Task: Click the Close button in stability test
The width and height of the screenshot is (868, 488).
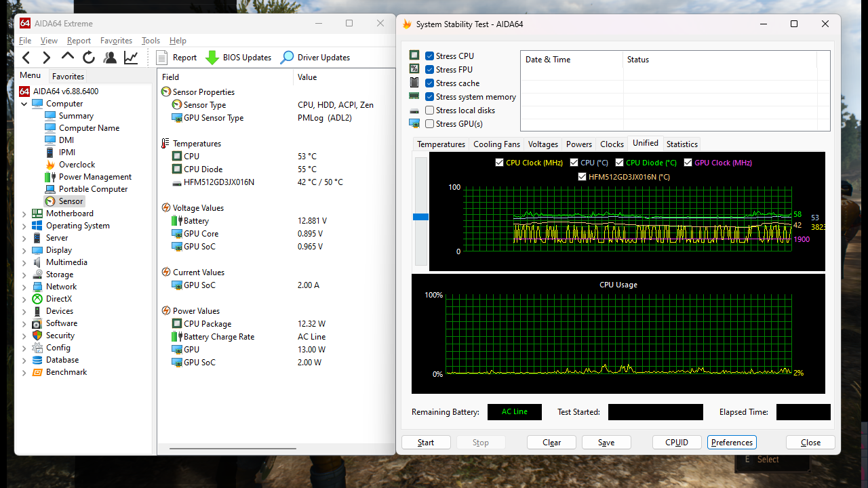Action: point(810,443)
